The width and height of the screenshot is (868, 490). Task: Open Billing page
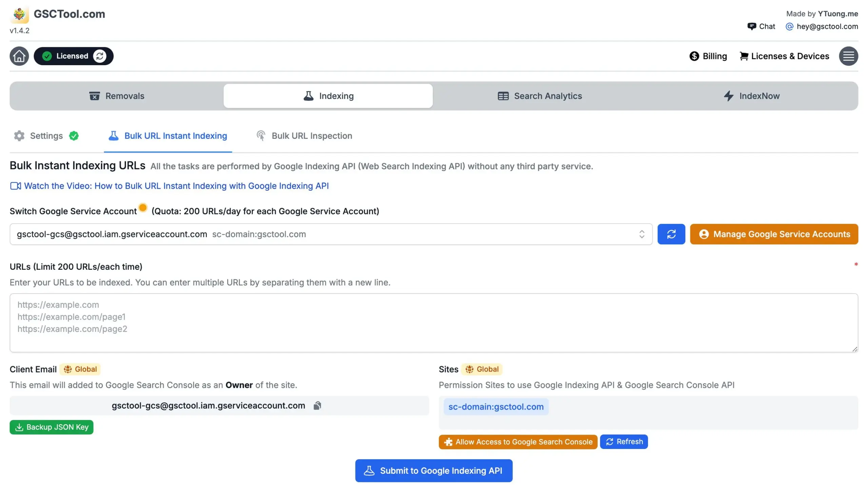tap(708, 56)
